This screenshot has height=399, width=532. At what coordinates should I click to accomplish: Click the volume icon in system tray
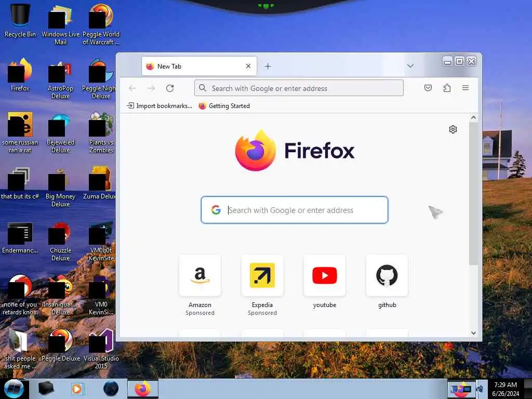[480, 389]
